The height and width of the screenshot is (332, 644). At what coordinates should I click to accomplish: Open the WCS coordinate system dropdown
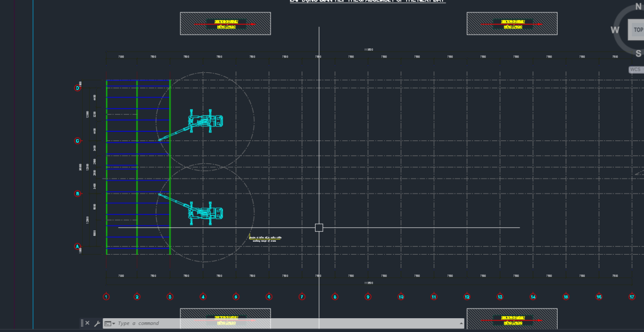tap(636, 70)
